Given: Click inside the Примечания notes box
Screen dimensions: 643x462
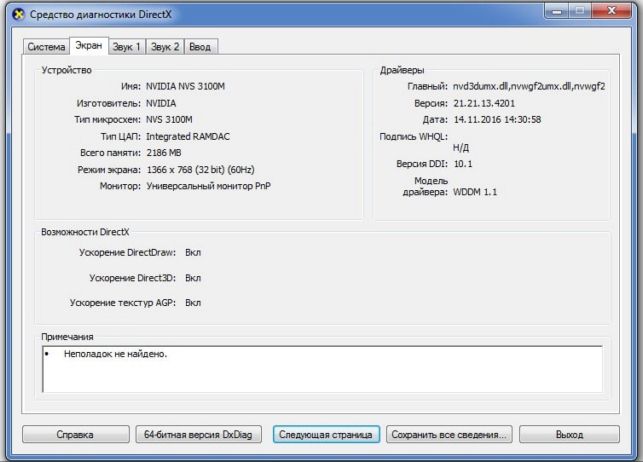Looking at the screenshot, I should (322, 369).
